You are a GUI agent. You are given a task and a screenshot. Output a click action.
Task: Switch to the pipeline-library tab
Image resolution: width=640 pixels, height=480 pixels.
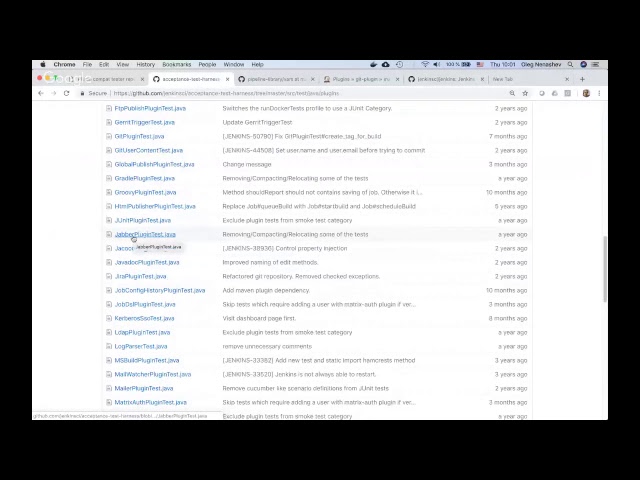click(276, 79)
